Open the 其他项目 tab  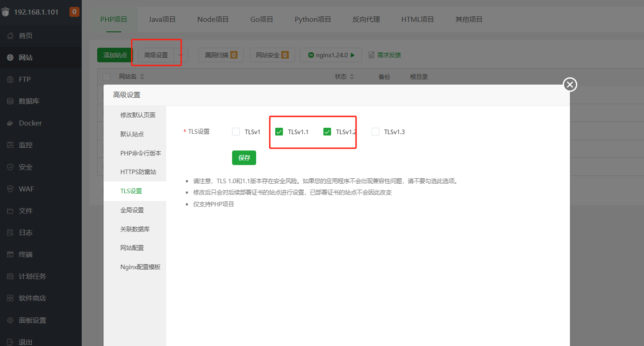point(469,20)
